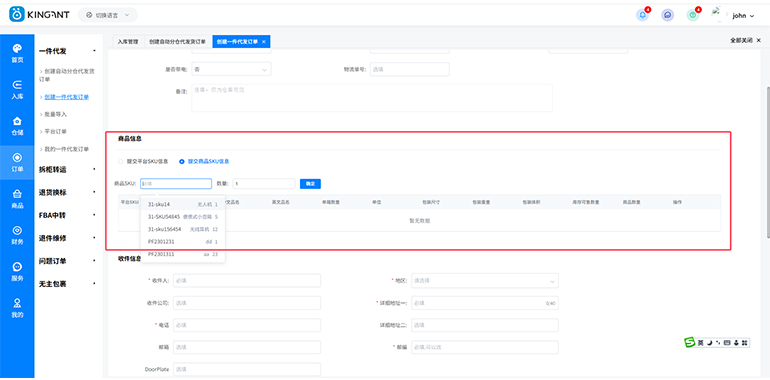Screen dimensions: 770x380
Task: Open the 财务 finance sidebar icon
Action: point(17,235)
